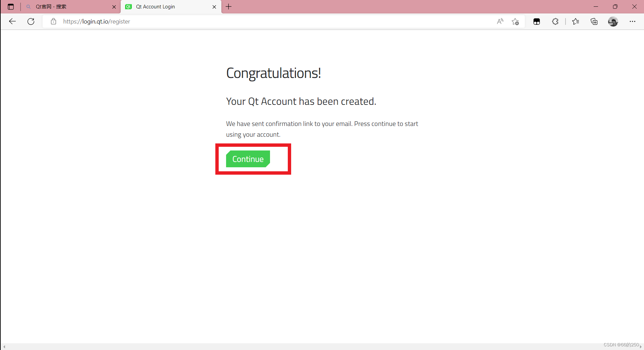Open the browser Settings and more menu
The height and width of the screenshot is (350, 644).
click(x=632, y=21)
